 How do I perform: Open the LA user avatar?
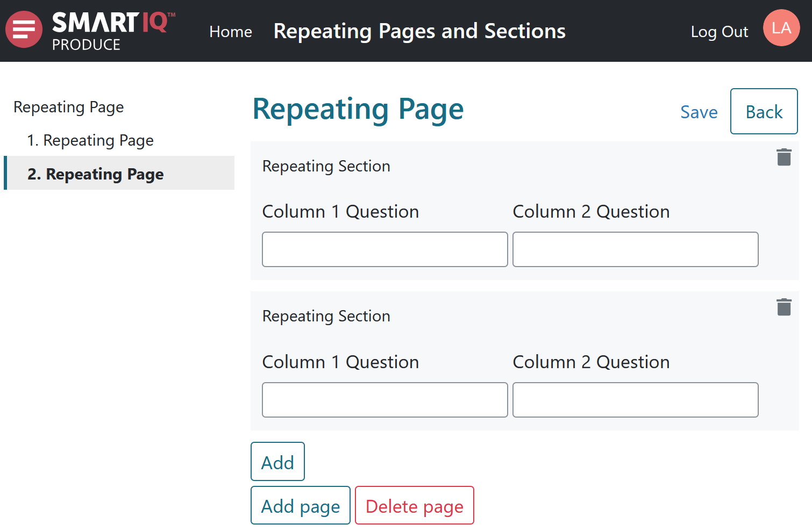[x=781, y=28]
